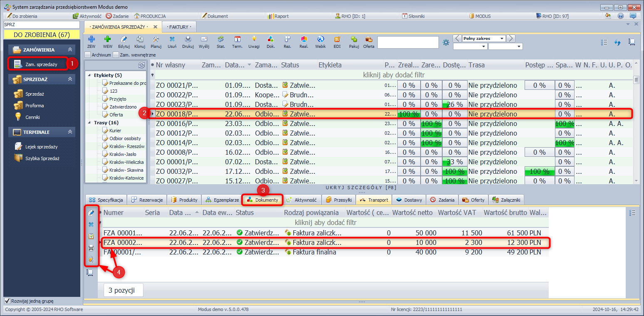Switch to the FAKTURY tab
Viewport: 644px width, 316px height.
[x=179, y=27]
